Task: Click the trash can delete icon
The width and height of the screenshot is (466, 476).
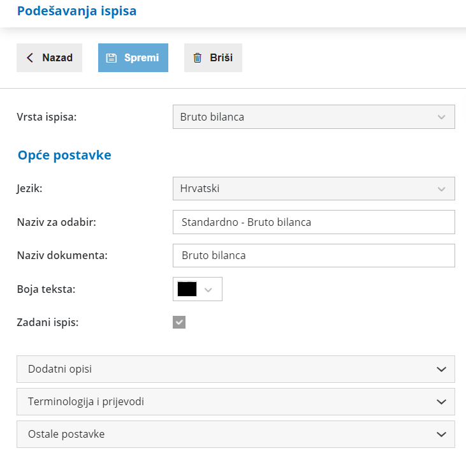Action: point(198,58)
